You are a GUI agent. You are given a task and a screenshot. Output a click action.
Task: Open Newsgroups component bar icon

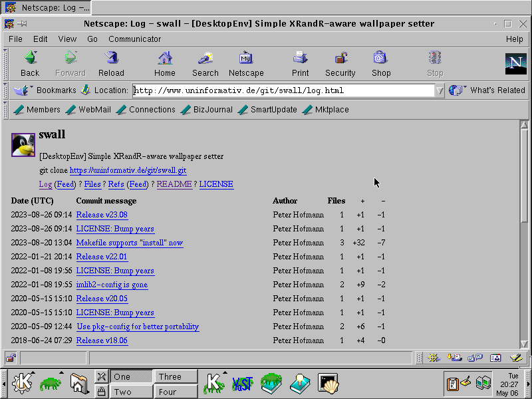click(475, 358)
